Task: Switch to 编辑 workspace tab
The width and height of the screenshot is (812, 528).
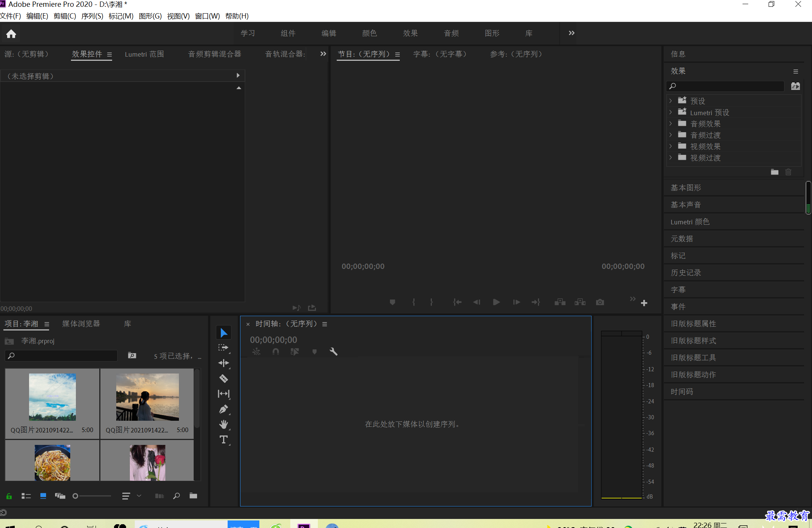Action: 329,33
